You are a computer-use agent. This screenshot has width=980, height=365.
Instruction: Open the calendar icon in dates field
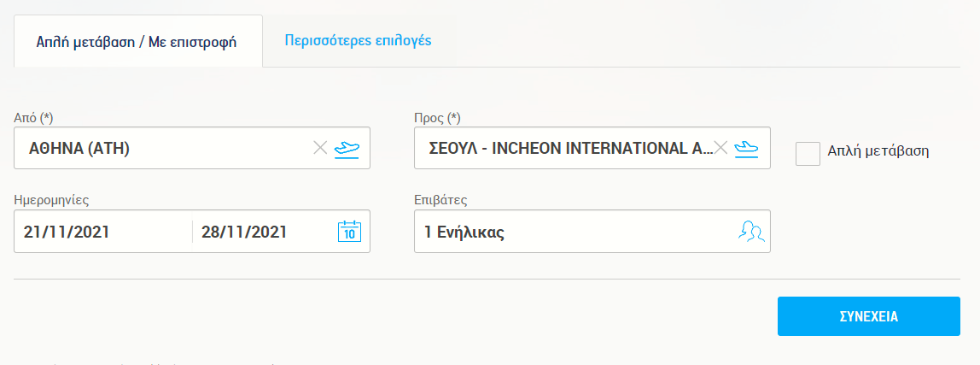point(350,232)
